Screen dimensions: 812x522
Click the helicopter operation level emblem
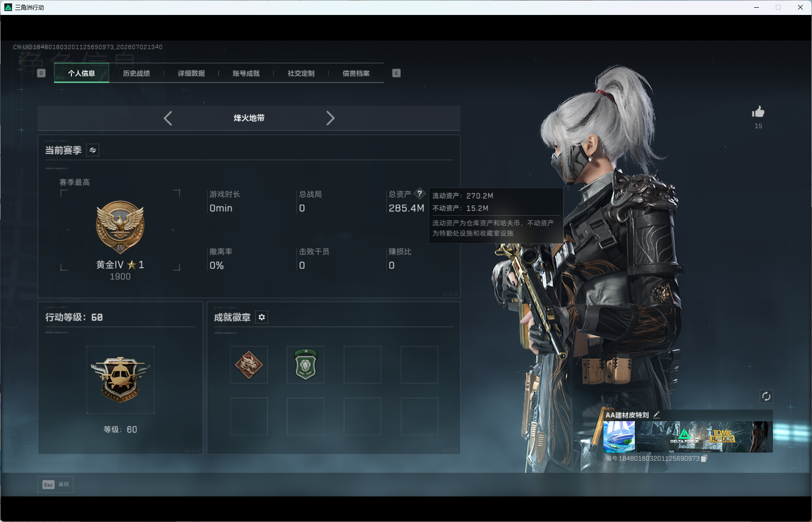pyautogui.click(x=120, y=379)
